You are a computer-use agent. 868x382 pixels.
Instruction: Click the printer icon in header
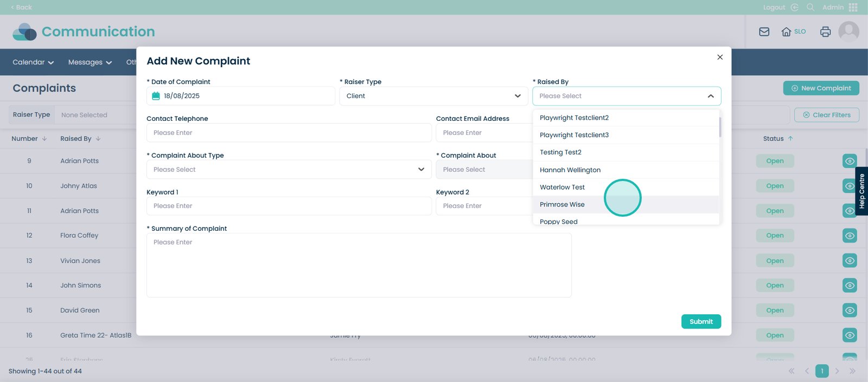pos(825,32)
